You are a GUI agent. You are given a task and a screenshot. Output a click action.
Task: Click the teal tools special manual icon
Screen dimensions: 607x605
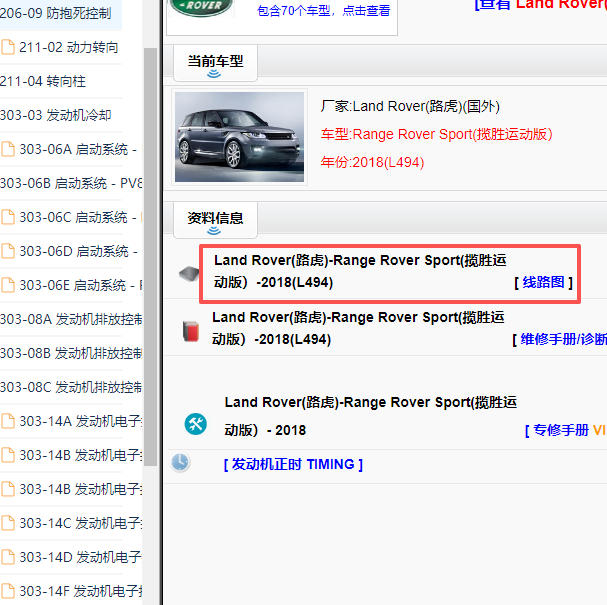point(195,424)
